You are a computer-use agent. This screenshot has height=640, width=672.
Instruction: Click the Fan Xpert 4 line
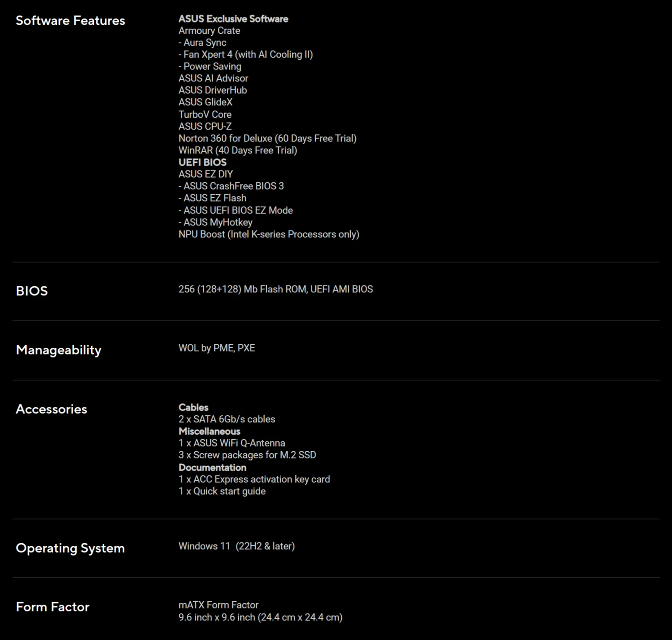[x=246, y=55]
